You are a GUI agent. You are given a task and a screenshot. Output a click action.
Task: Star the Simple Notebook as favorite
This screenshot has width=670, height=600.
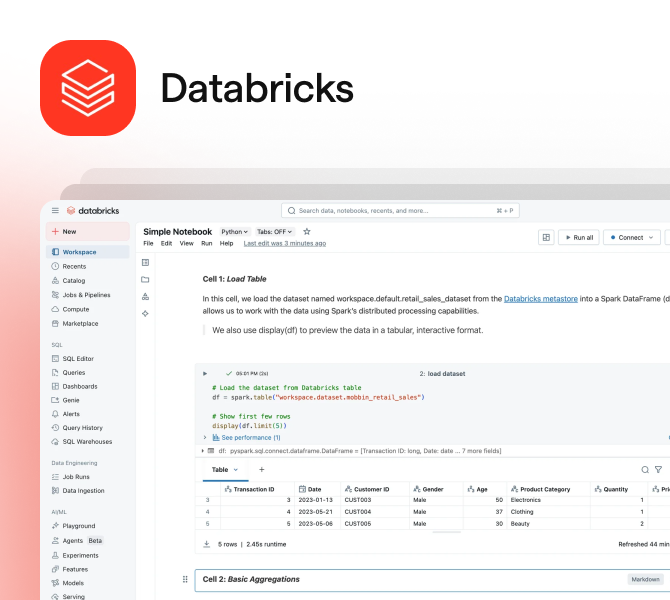coord(307,231)
